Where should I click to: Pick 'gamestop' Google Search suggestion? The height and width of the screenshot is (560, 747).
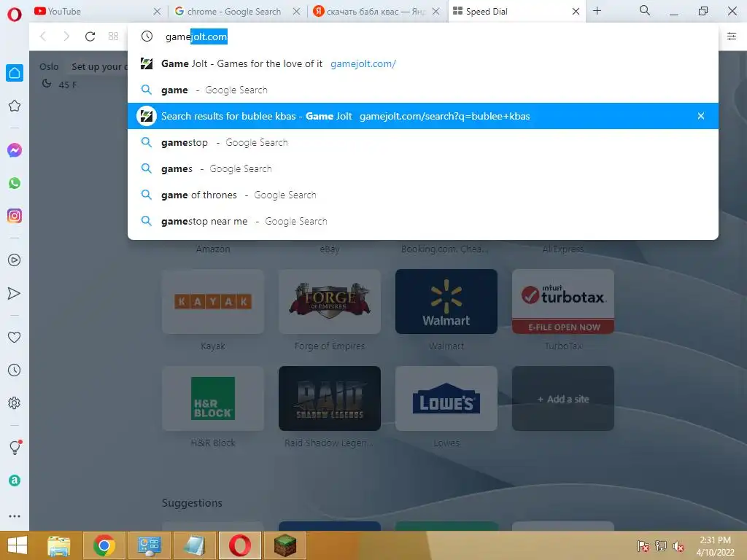[x=423, y=142]
